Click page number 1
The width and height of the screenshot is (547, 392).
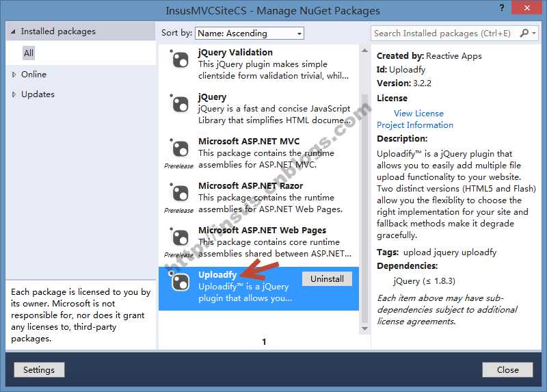point(264,342)
